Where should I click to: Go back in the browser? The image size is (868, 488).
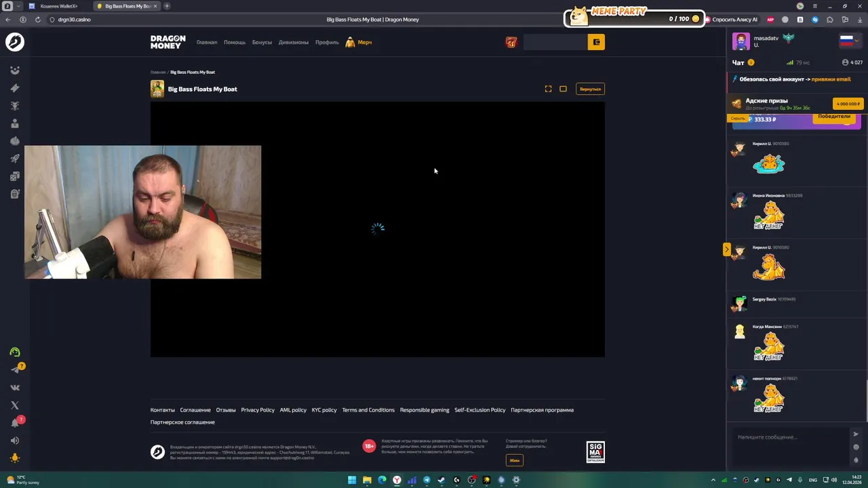pyautogui.click(x=8, y=20)
